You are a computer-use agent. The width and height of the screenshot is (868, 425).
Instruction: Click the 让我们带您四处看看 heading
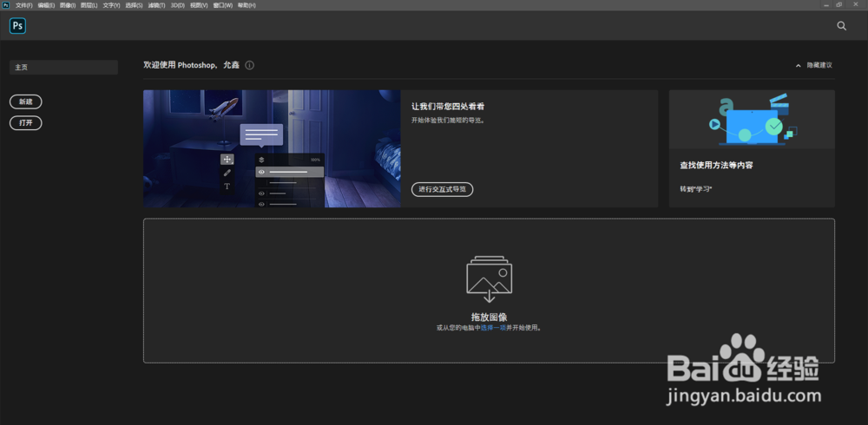click(x=448, y=107)
